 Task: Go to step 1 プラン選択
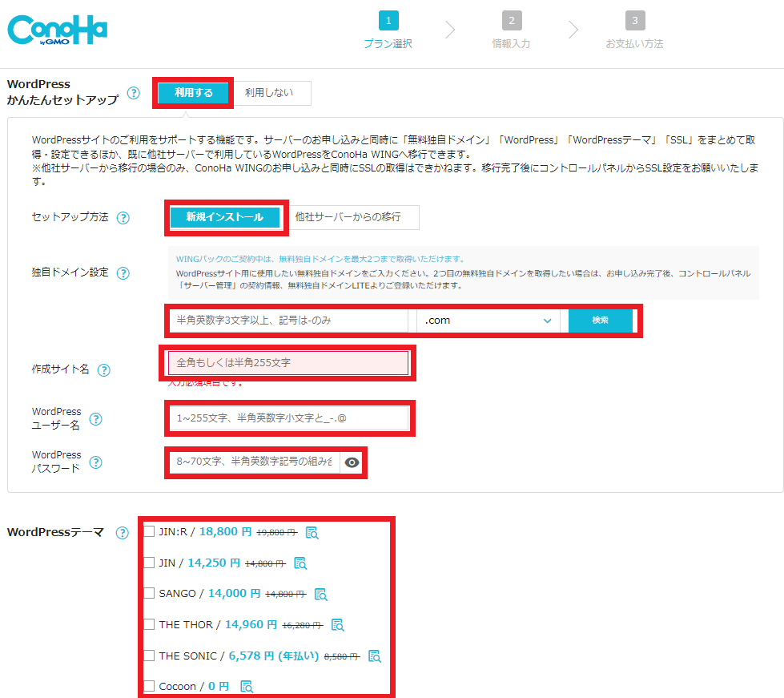pos(388,30)
